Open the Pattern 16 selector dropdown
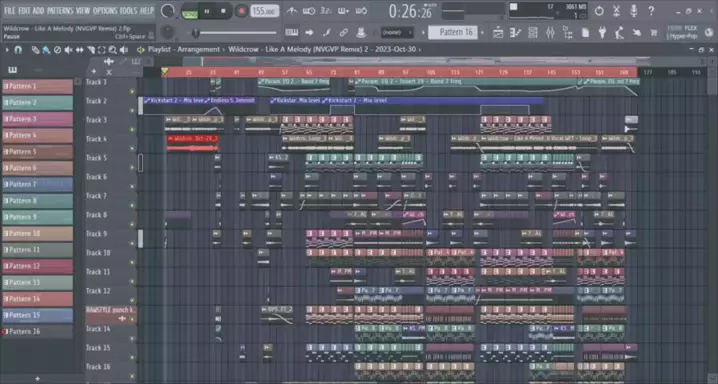 tap(453, 32)
